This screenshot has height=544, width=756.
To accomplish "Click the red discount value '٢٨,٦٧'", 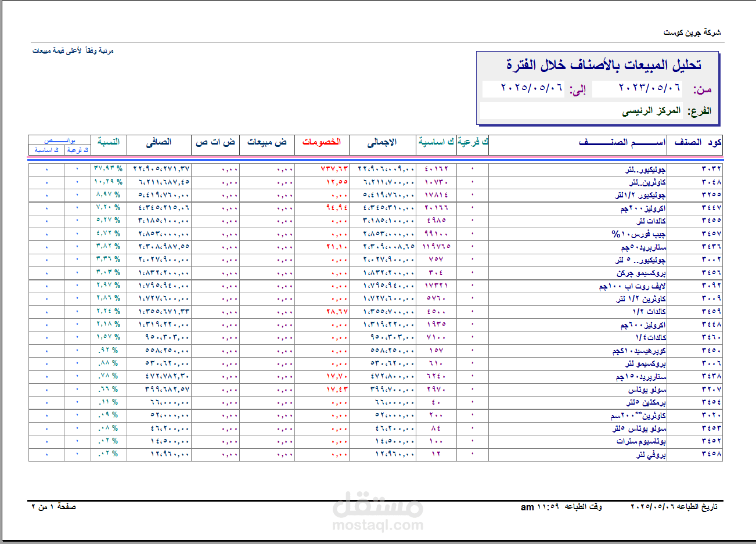I will tap(337, 312).
